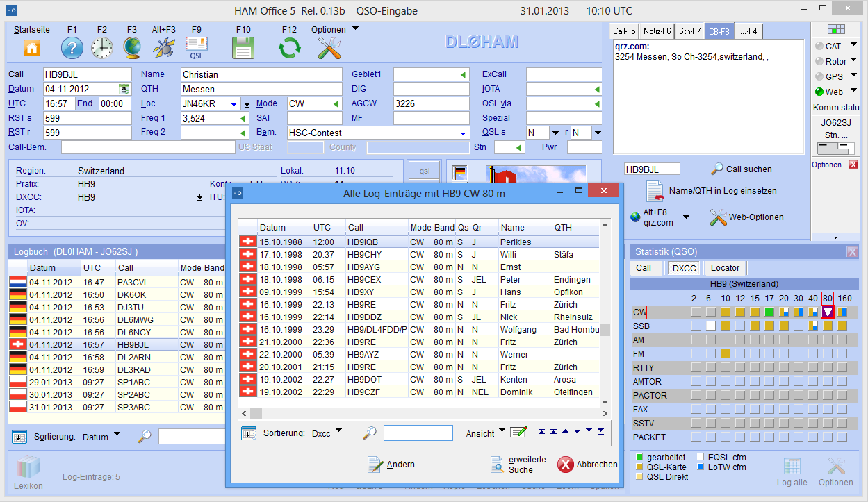Click the Log alle icon in Statistik

click(x=792, y=466)
